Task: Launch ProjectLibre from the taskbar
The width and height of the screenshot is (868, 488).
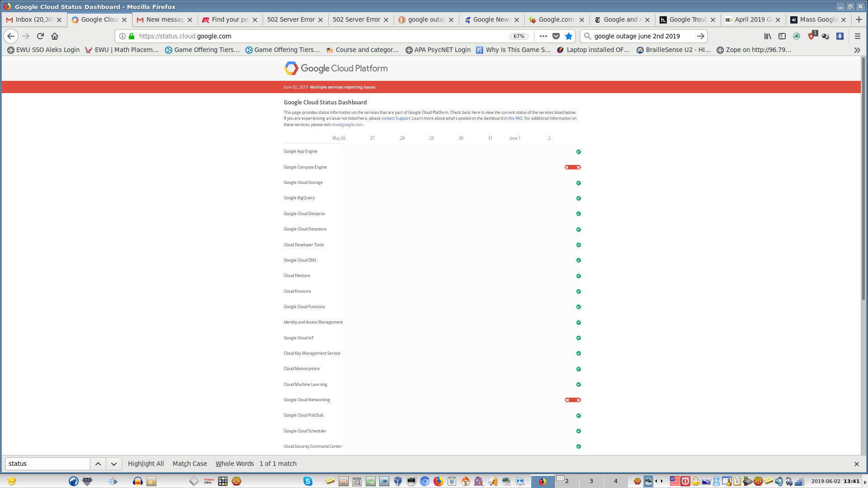Action: tap(209, 481)
